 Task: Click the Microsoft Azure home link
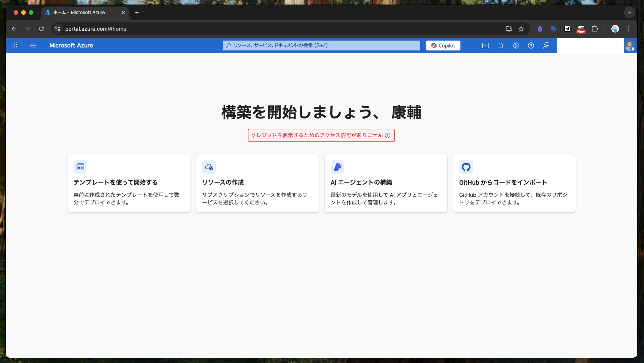pyautogui.click(x=71, y=46)
